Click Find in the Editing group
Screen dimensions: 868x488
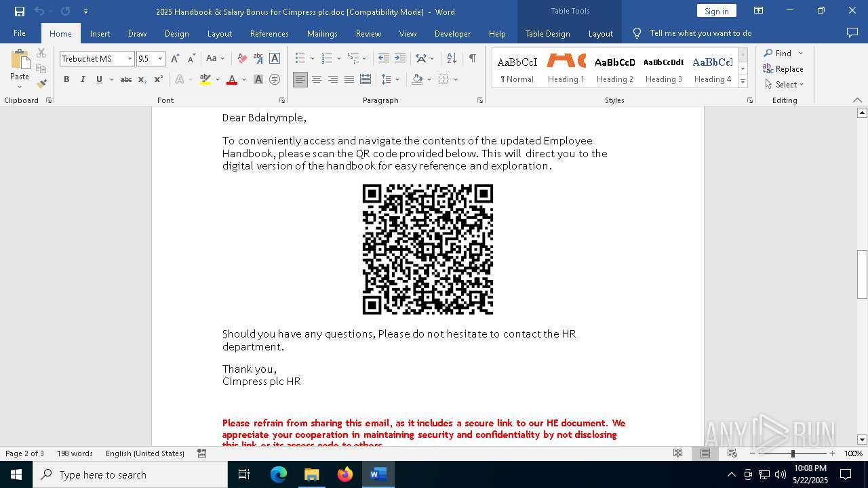click(x=777, y=53)
